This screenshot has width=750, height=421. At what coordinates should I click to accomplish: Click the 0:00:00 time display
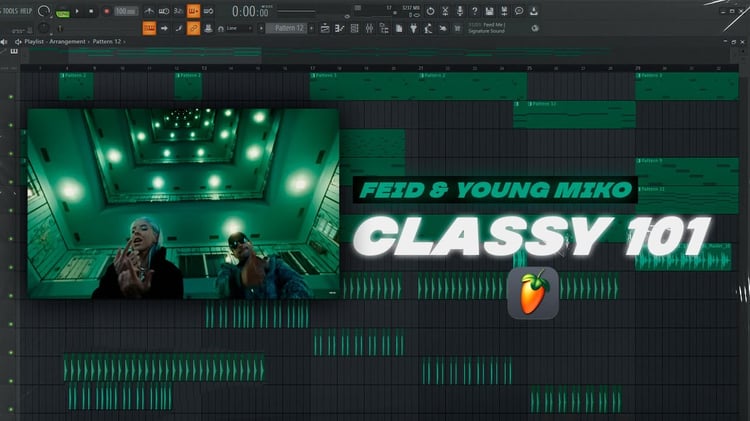pos(250,11)
